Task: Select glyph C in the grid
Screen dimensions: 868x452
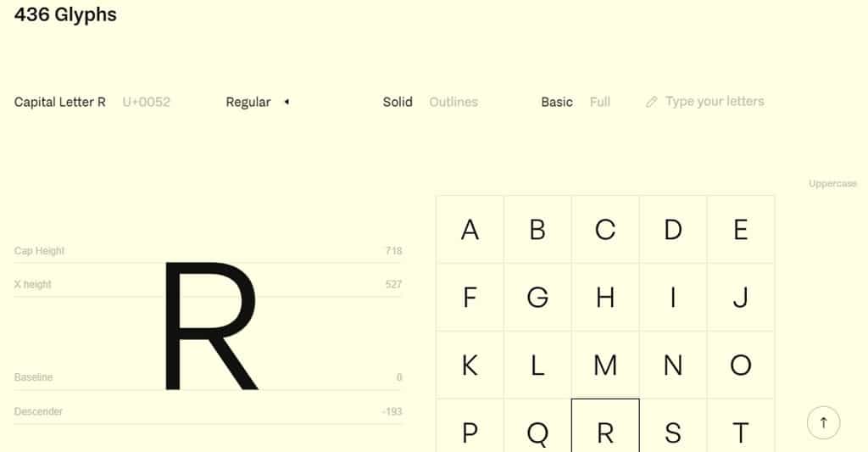Action: point(605,229)
